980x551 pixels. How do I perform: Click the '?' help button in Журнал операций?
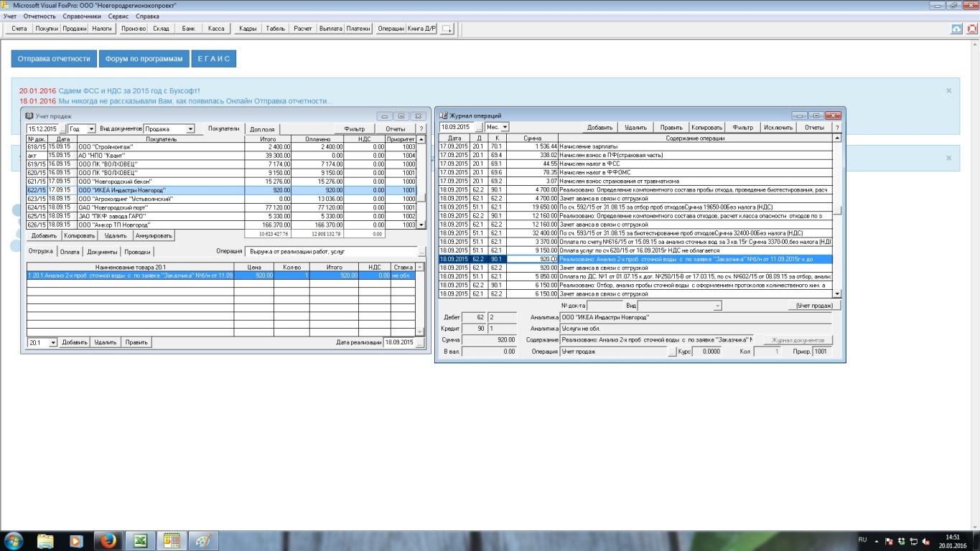tap(836, 127)
